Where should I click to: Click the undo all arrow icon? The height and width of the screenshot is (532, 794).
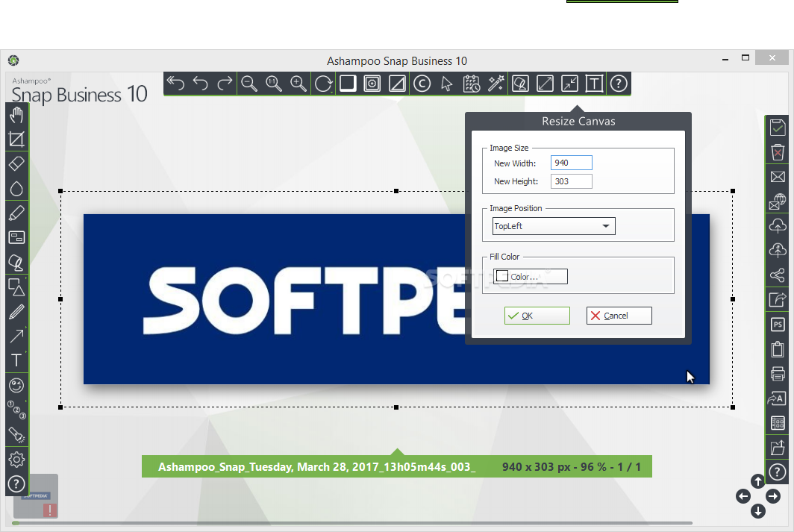click(175, 83)
